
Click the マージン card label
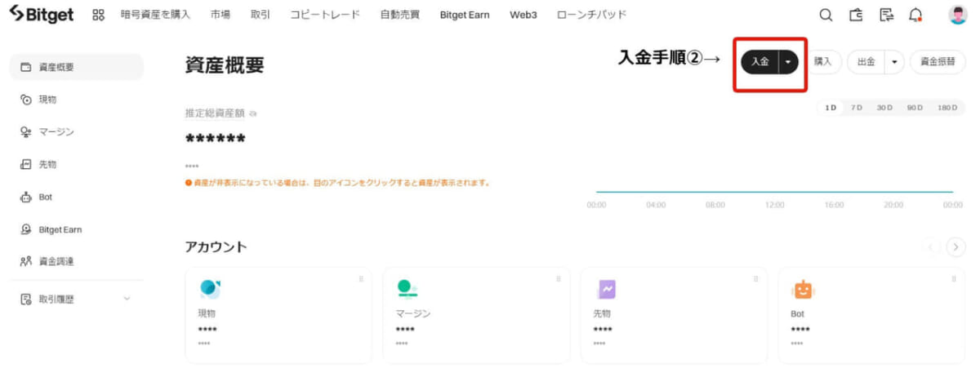(413, 313)
